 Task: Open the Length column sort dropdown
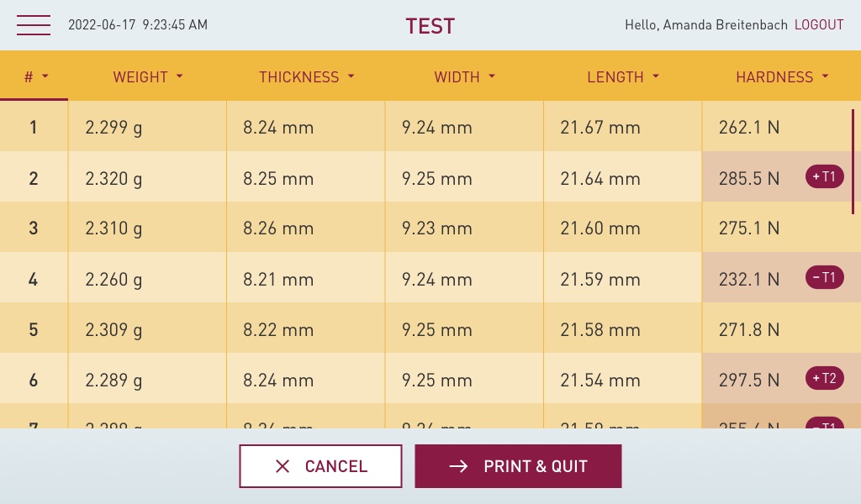point(656,76)
